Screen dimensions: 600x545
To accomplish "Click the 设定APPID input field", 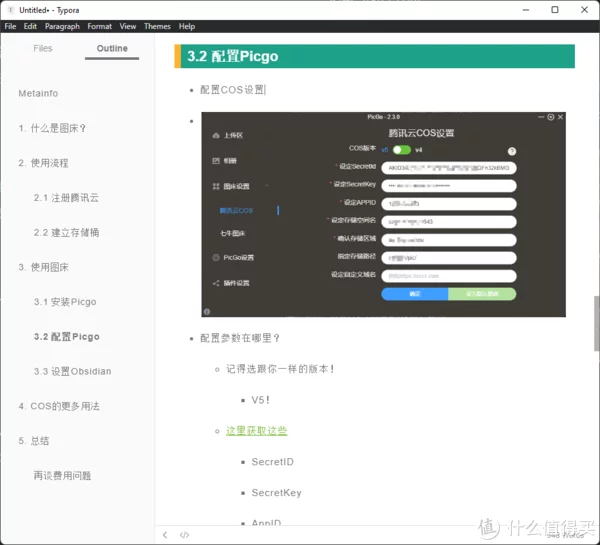I will point(449,204).
